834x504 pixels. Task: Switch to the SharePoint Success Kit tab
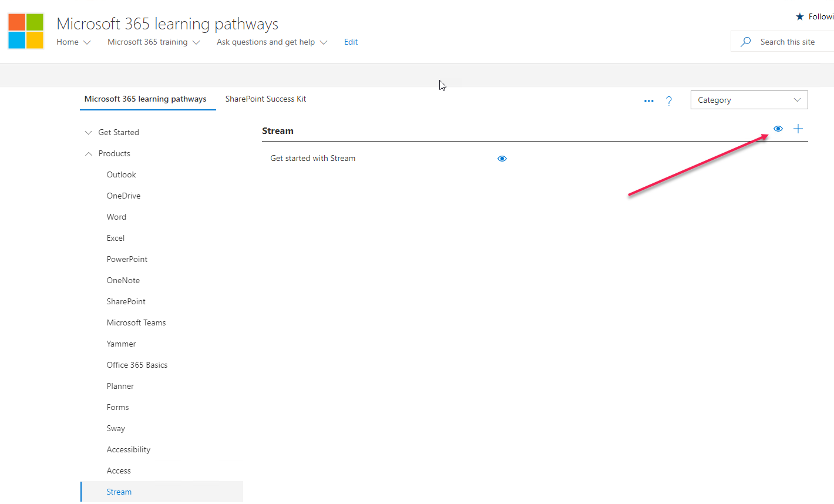click(265, 99)
